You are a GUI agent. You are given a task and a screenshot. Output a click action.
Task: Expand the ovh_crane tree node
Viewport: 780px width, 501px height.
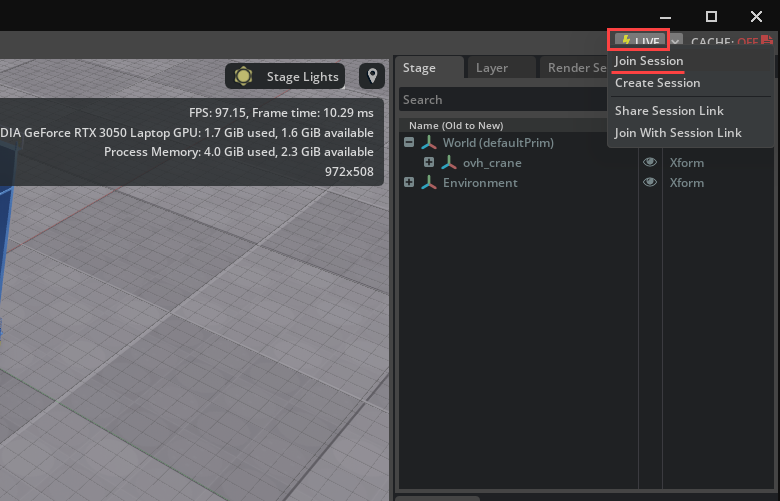click(x=428, y=162)
